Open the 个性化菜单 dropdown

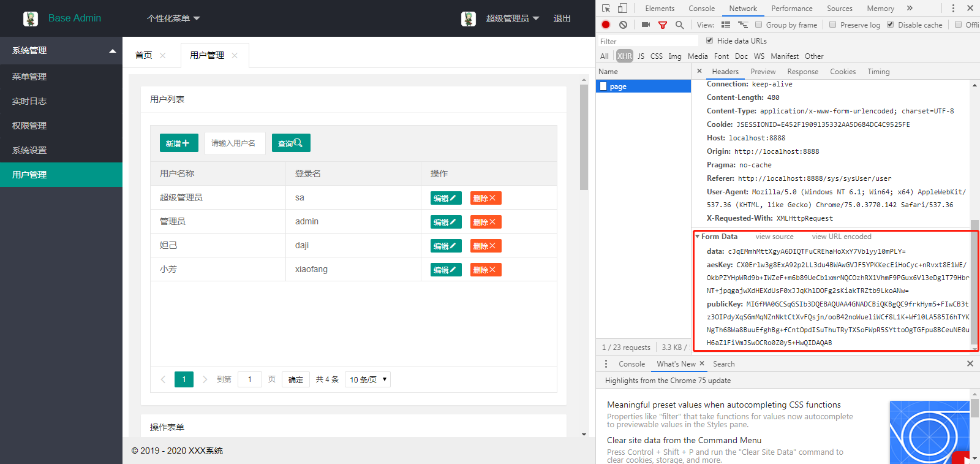[173, 18]
